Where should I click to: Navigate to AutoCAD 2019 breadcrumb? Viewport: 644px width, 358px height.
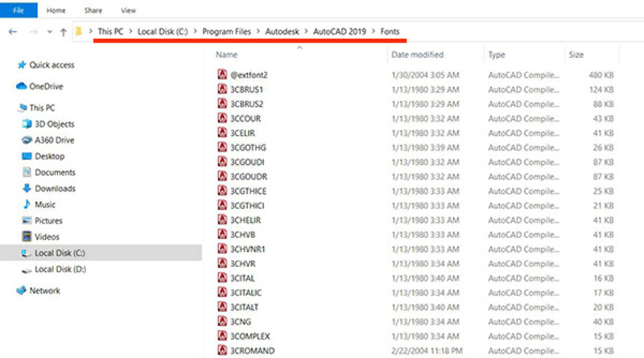(339, 31)
